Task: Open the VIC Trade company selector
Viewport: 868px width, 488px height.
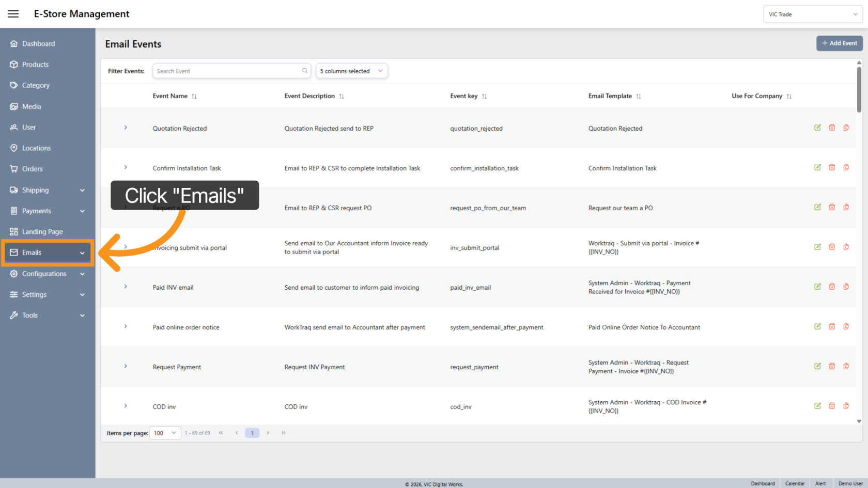Action: [x=813, y=14]
